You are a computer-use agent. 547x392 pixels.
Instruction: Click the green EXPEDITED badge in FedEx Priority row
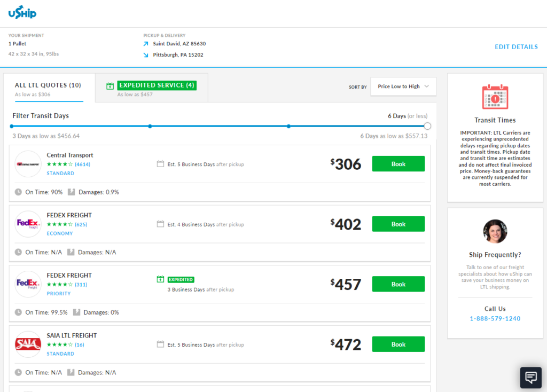pyautogui.click(x=181, y=279)
